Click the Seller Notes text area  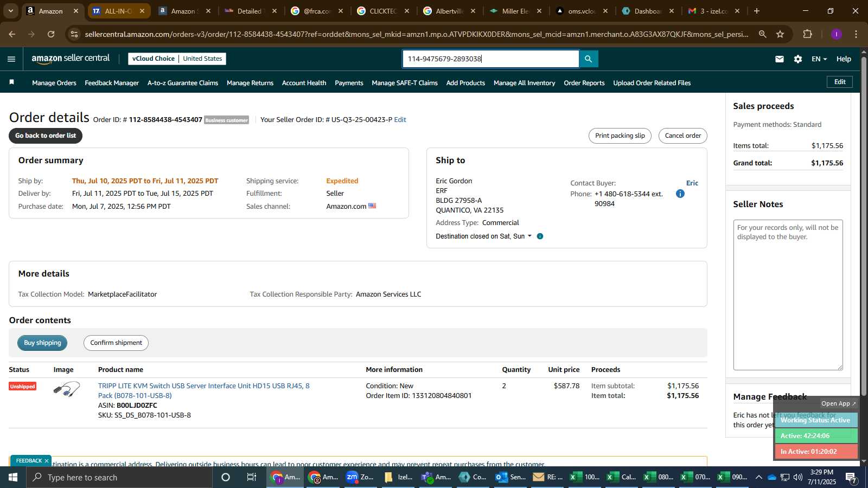(788, 295)
